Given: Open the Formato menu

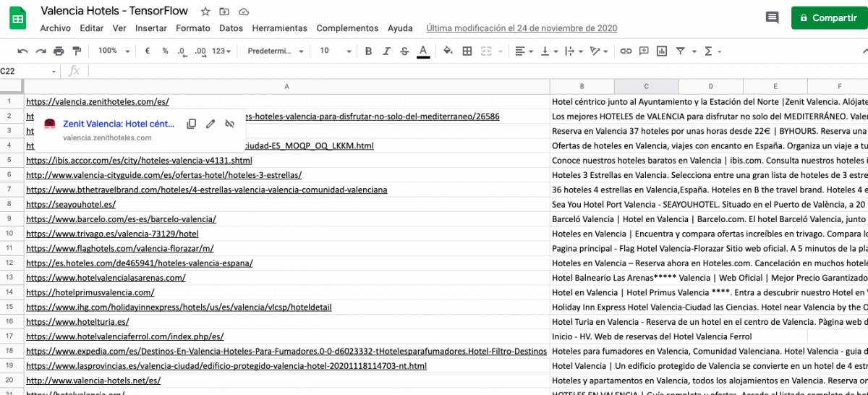Looking at the screenshot, I should pyautogui.click(x=193, y=28).
